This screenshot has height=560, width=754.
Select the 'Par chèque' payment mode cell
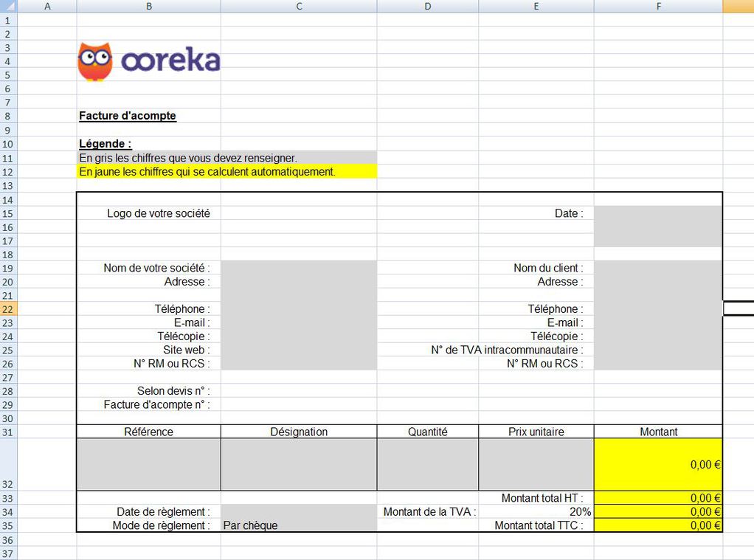298,526
